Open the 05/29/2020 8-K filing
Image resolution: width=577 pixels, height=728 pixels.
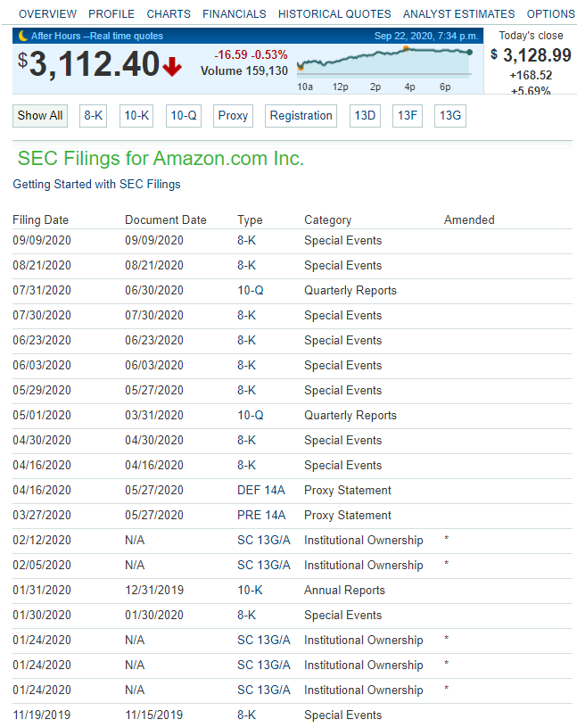click(246, 391)
